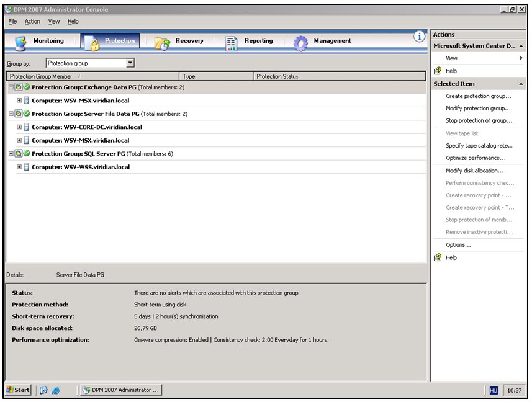This screenshot has width=532, height=402.
Task: Click the SQL Server PG group folder icon
Action: tap(19, 154)
